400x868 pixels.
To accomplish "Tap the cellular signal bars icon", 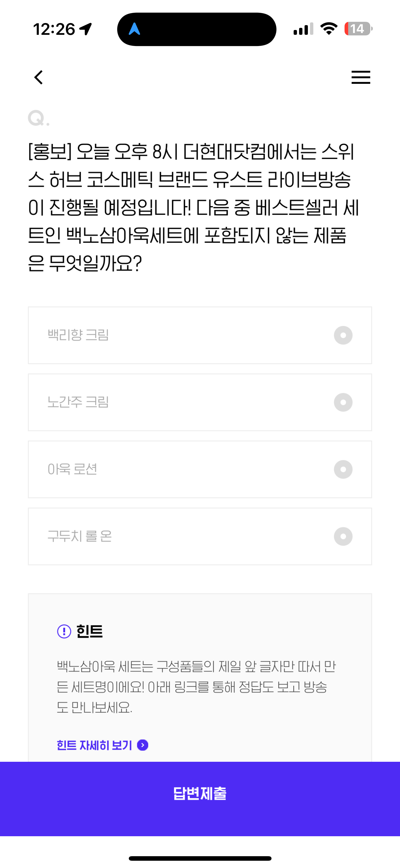I will (303, 29).
